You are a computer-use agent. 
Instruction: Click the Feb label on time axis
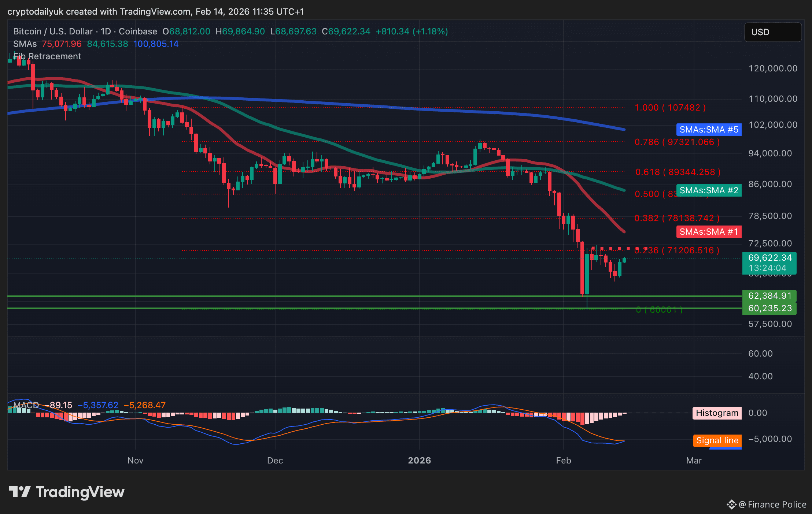(x=563, y=461)
